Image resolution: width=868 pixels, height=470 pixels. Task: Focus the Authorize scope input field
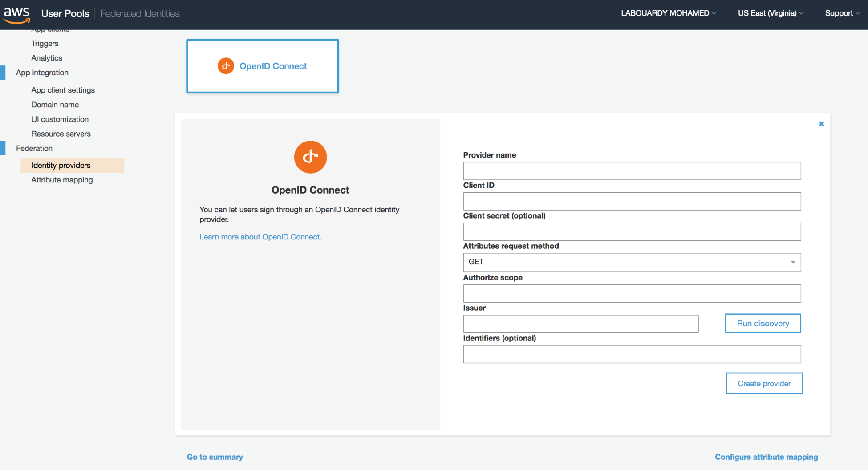tap(632, 293)
